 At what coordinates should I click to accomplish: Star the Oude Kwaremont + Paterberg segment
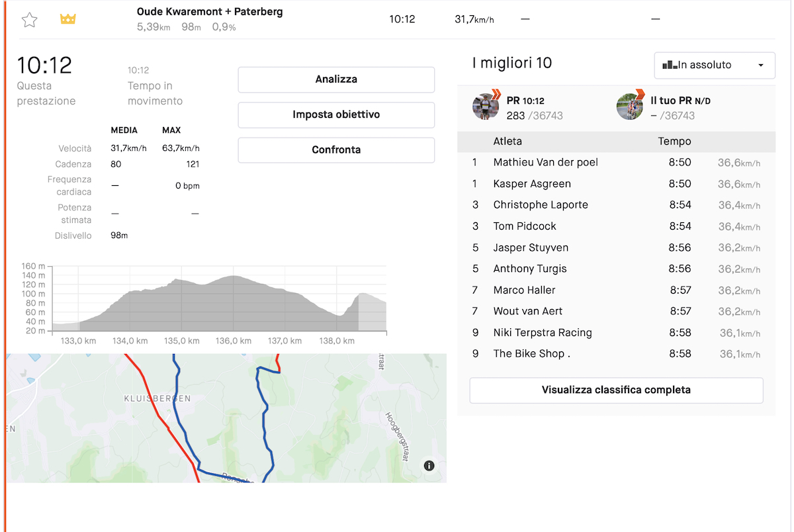click(x=29, y=20)
